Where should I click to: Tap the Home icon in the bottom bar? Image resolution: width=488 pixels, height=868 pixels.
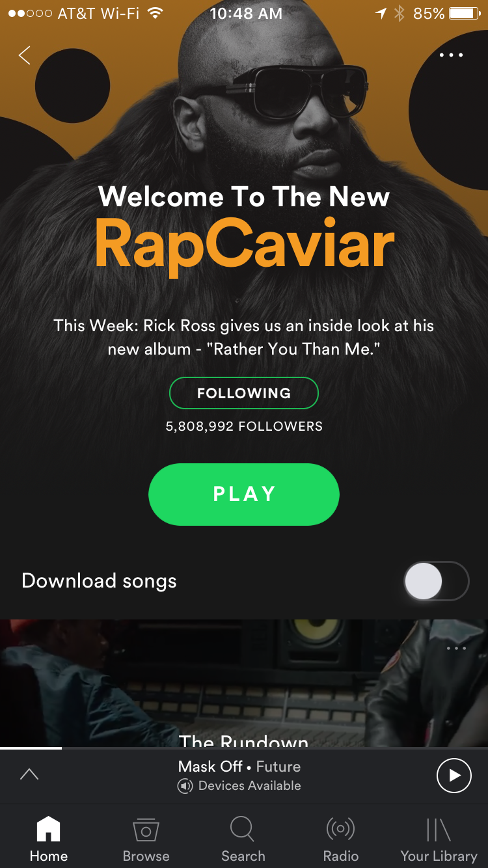pyautogui.click(x=48, y=829)
